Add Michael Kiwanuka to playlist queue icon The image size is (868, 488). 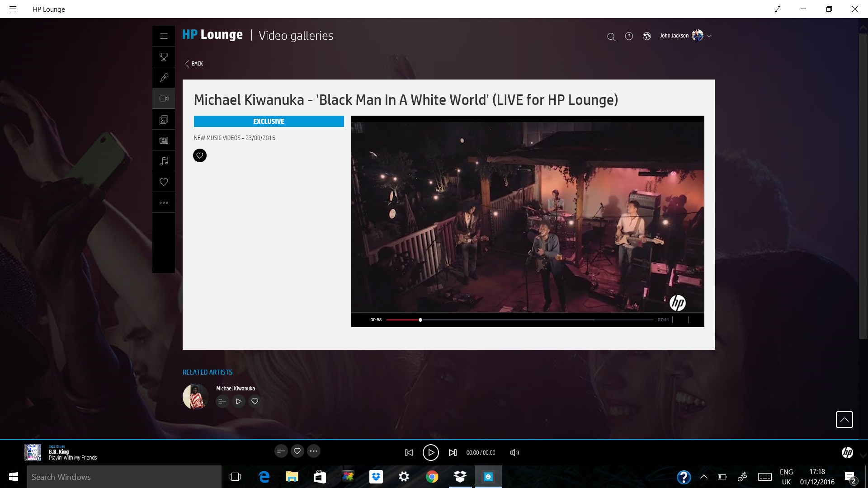pos(222,401)
